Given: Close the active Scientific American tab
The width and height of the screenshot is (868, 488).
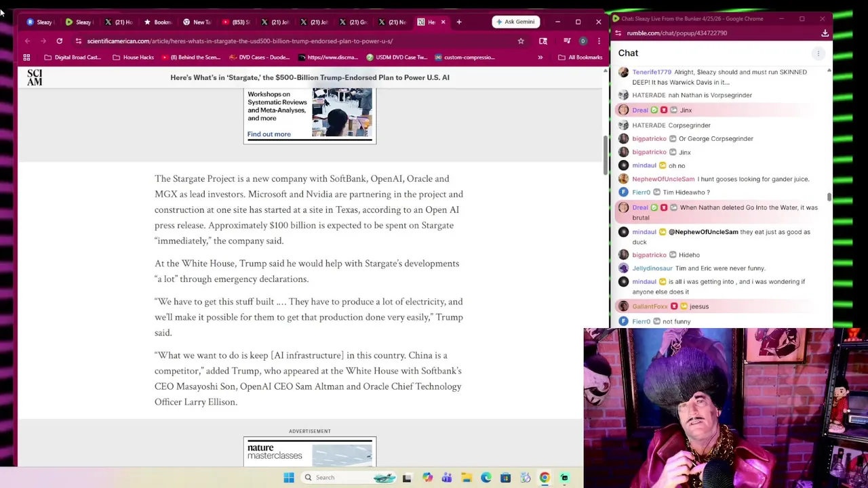Looking at the screenshot, I should pos(443,22).
